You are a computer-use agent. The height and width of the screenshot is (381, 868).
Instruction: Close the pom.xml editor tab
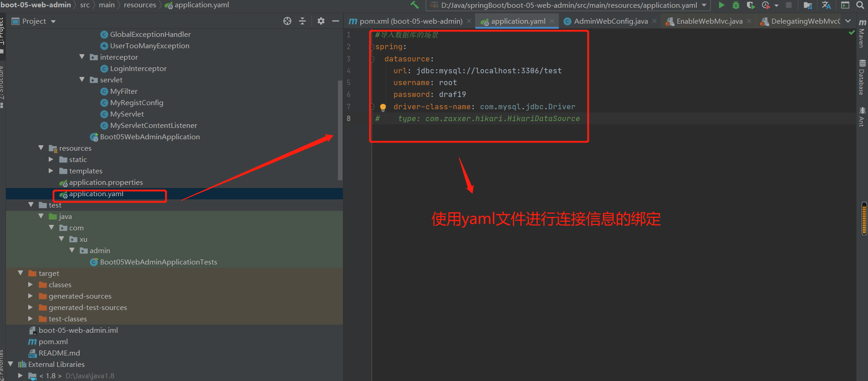coord(469,21)
